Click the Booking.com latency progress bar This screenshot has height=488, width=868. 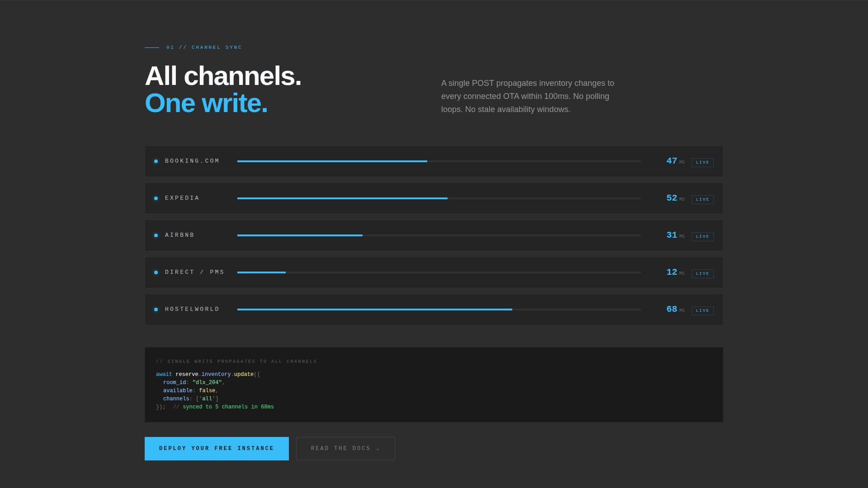point(439,161)
